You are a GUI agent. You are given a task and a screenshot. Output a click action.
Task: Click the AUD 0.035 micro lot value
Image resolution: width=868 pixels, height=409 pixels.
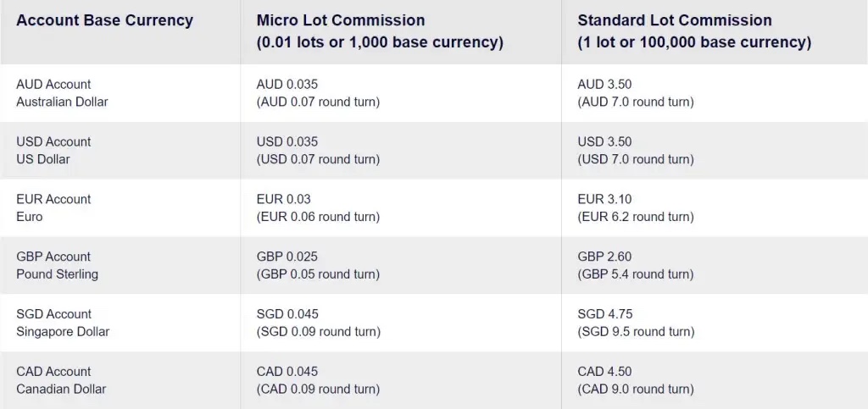(x=287, y=85)
